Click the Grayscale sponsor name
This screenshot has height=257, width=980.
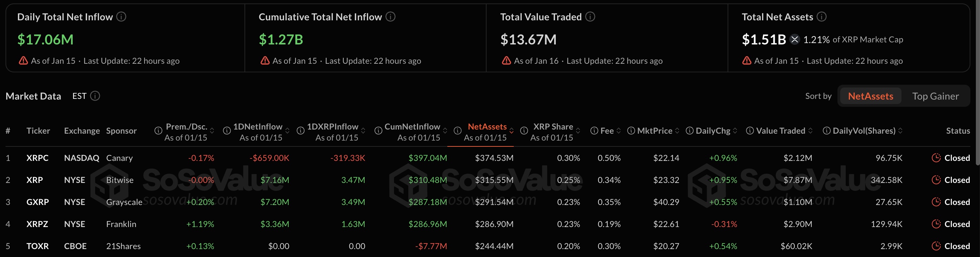124,202
